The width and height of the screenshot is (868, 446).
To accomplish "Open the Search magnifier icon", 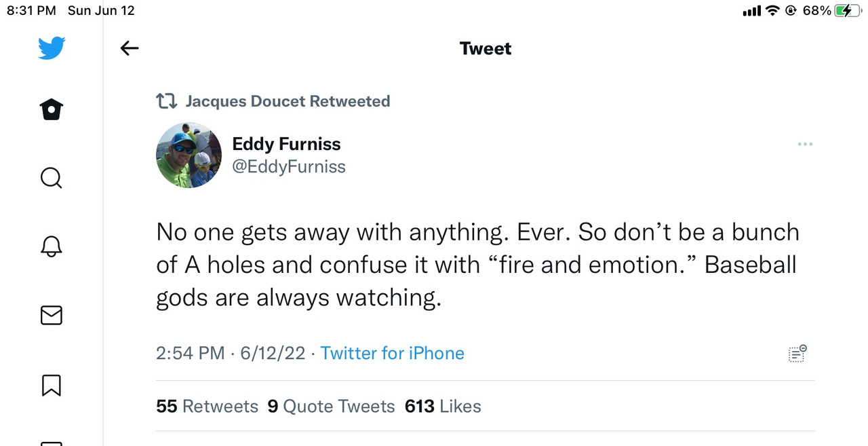I will [x=52, y=178].
